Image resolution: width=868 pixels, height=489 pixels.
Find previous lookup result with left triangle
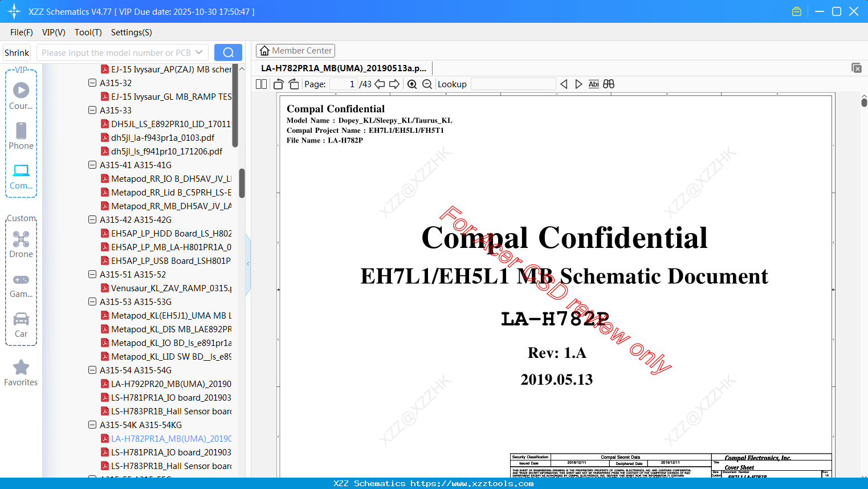564,84
